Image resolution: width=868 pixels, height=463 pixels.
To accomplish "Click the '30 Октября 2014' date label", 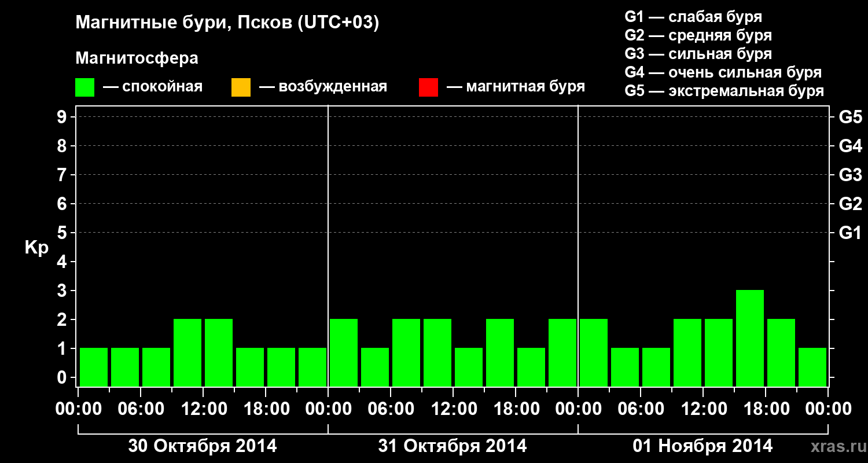I will point(203,446).
